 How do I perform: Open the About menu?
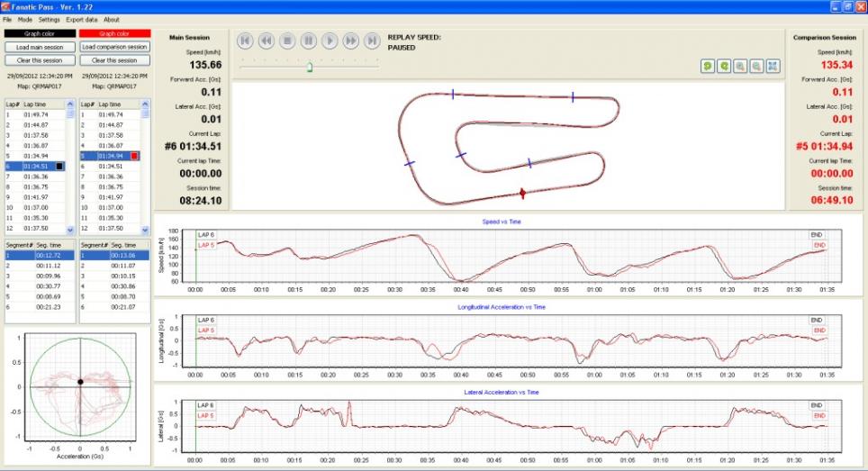[x=112, y=20]
